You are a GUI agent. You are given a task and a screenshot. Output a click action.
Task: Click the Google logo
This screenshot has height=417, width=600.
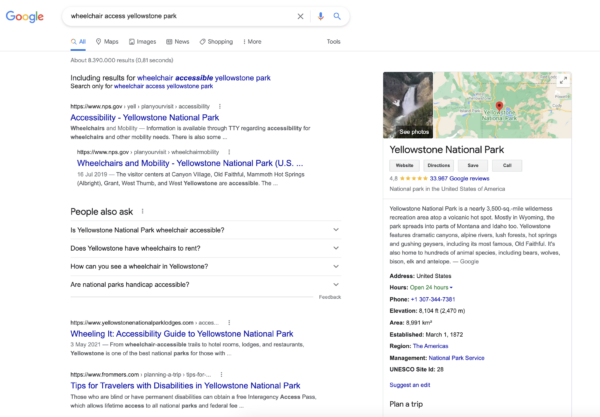tap(24, 17)
